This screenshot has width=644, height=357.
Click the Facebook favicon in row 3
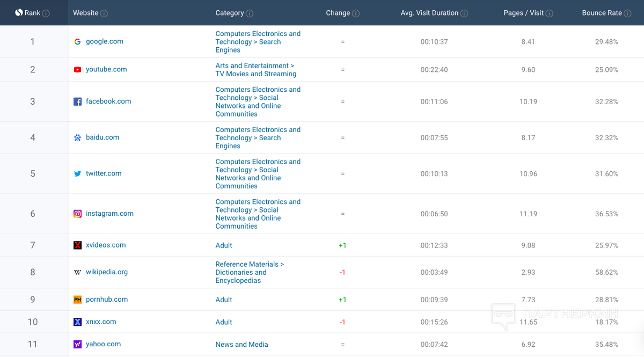[78, 101]
